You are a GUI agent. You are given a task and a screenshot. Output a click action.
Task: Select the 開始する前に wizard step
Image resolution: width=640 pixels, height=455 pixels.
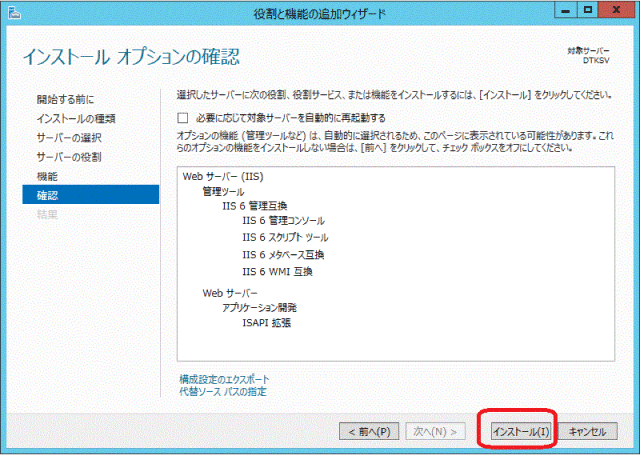coord(65,99)
